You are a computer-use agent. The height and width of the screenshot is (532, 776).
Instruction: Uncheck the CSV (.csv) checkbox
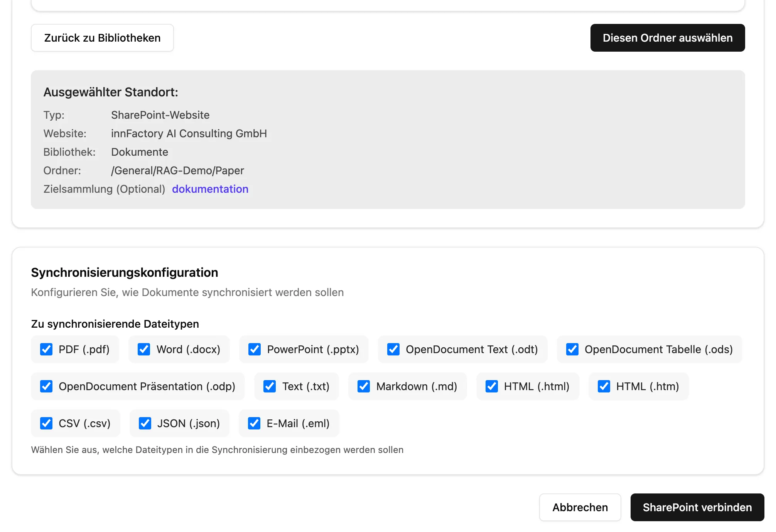tap(46, 423)
